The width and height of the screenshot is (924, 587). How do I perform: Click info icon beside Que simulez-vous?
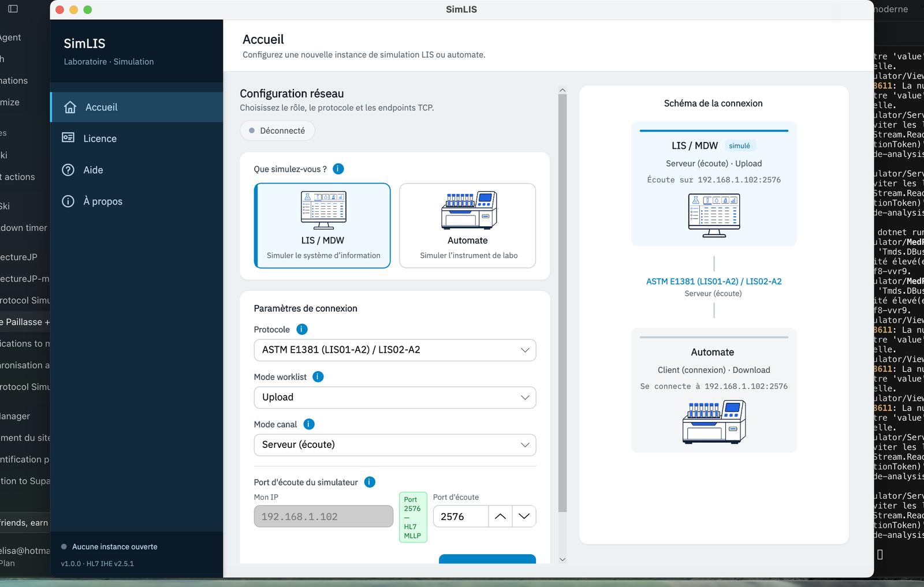click(338, 169)
